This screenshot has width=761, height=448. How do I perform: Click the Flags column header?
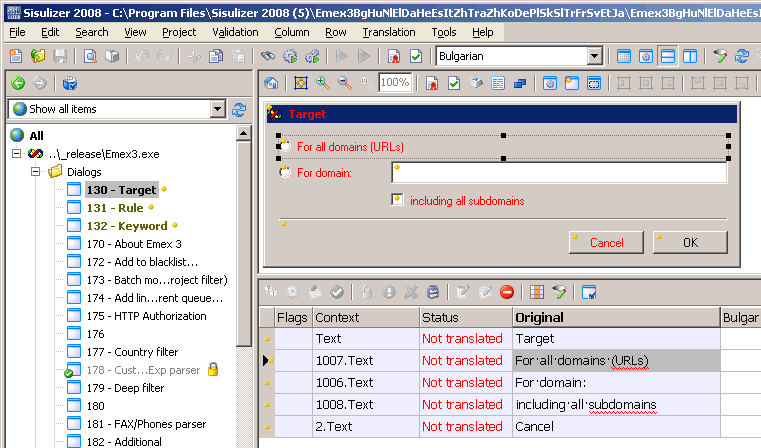[292, 317]
